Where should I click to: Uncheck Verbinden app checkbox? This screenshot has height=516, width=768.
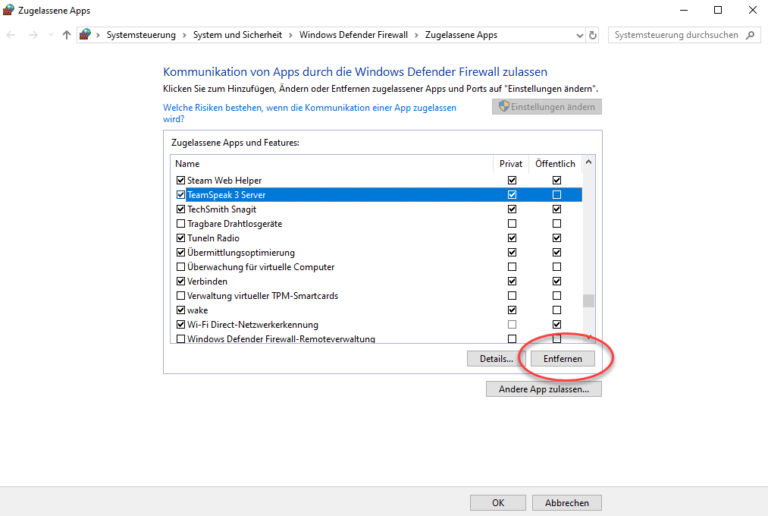coord(181,281)
